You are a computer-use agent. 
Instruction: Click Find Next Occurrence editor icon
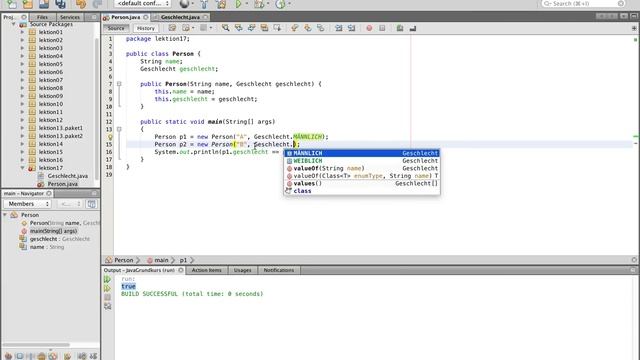click(x=251, y=28)
